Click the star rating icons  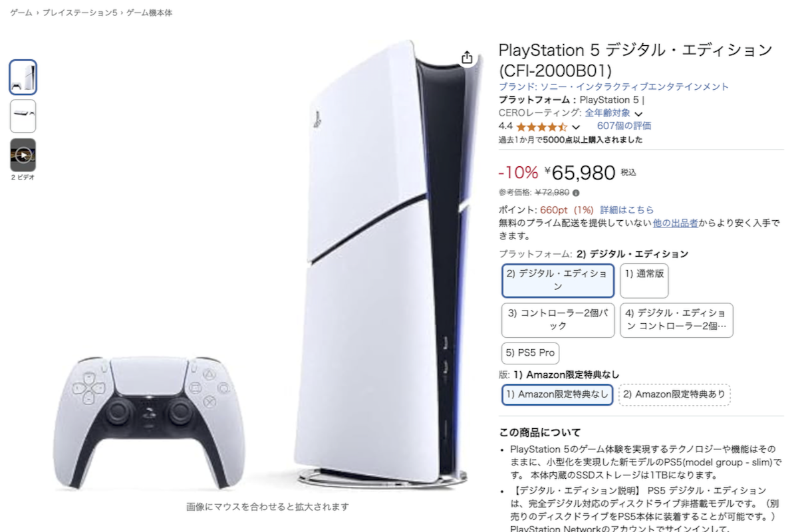pos(541,126)
